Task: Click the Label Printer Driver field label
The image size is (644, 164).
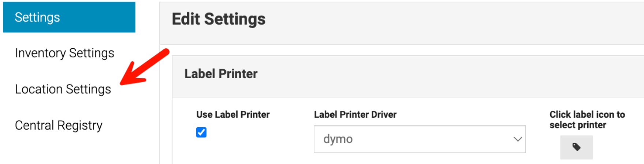Action: 355,114
